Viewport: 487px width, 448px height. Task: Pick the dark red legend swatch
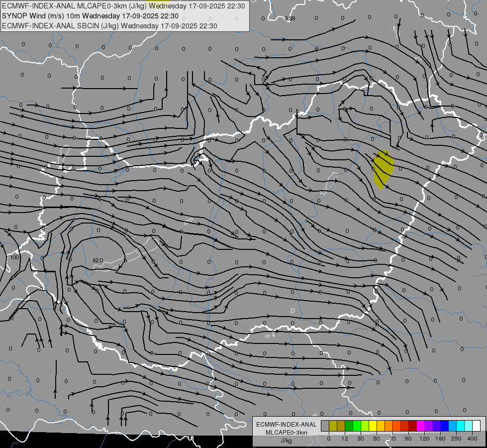pos(412,426)
